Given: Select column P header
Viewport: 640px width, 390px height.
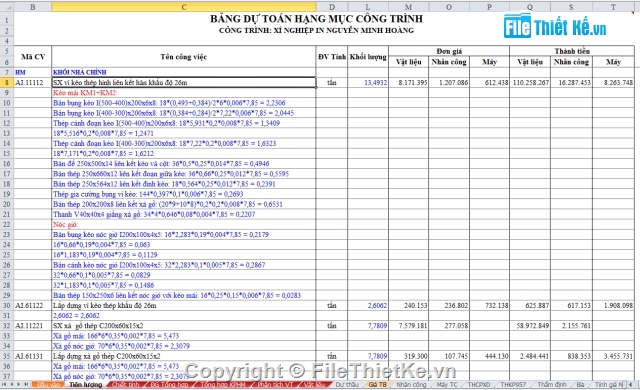Looking at the screenshot, I should 489,7.
